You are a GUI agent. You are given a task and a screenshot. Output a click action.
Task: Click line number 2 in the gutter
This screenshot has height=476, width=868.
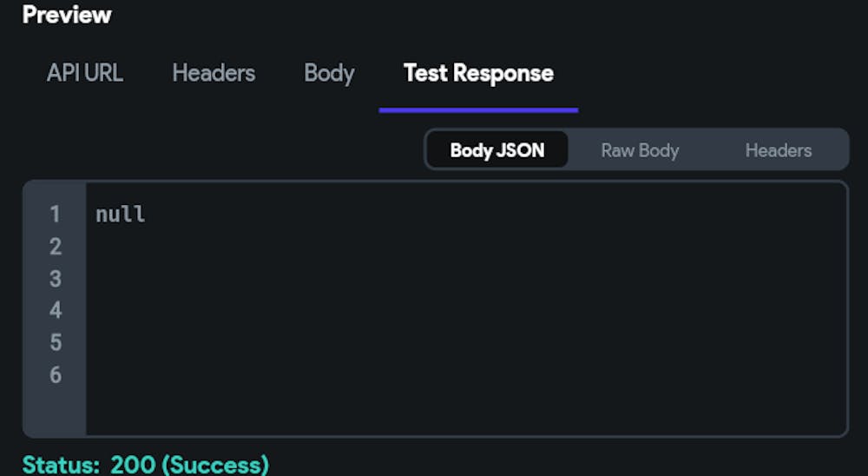(x=55, y=246)
